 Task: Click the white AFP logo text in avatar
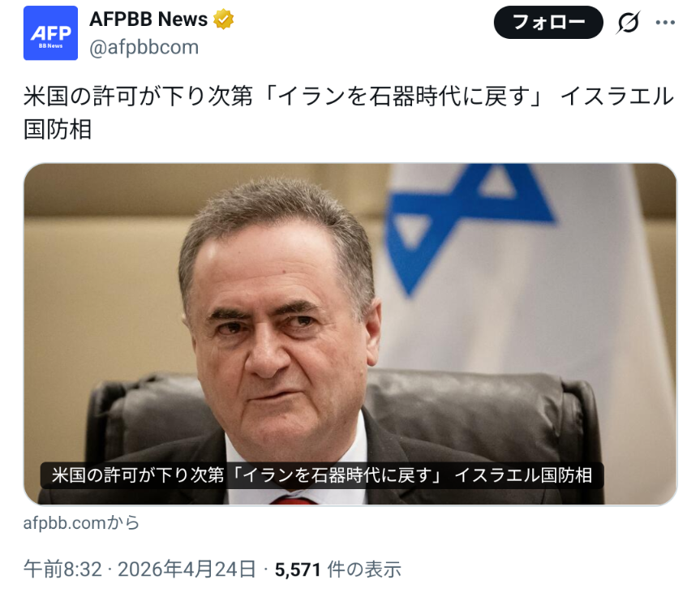[50, 33]
